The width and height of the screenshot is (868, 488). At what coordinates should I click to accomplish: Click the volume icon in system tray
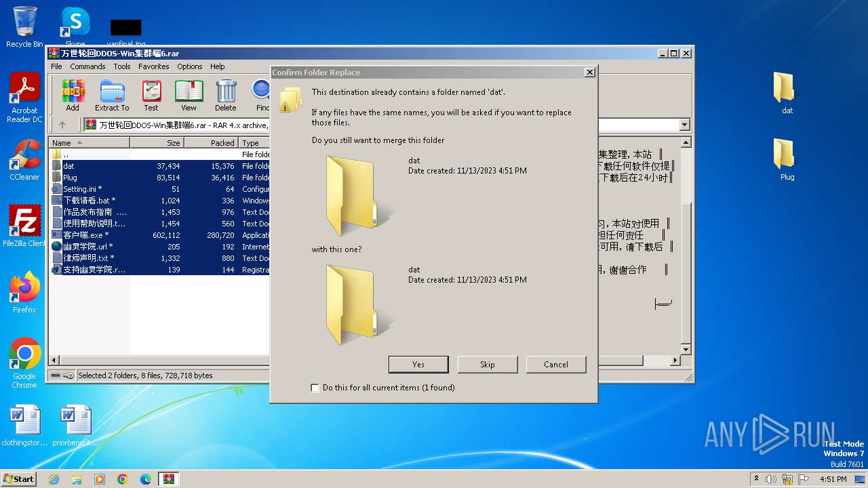pyautogui.click(x=770, y=479)
